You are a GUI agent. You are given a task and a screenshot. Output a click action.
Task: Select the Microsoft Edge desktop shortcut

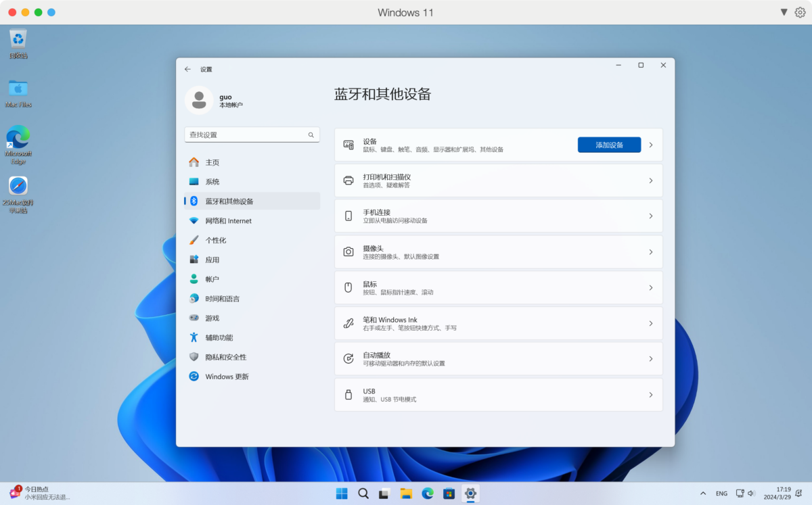18,145
